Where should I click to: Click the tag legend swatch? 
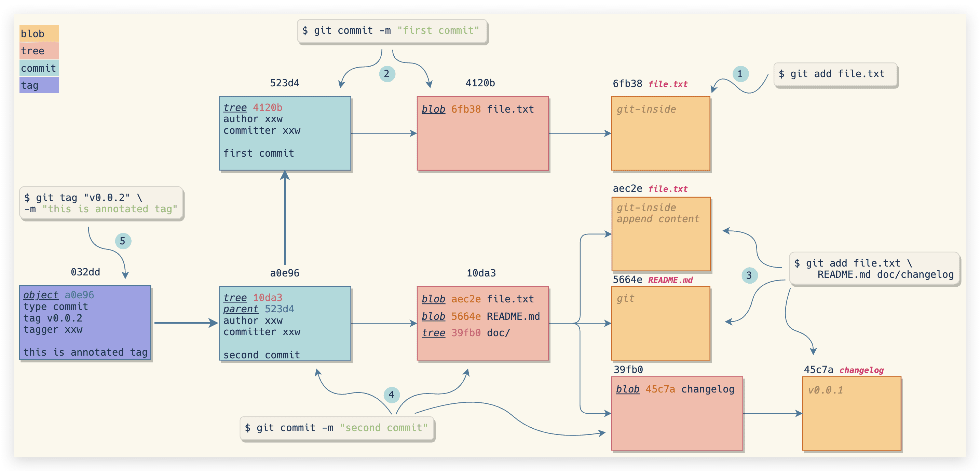(39, 85)
